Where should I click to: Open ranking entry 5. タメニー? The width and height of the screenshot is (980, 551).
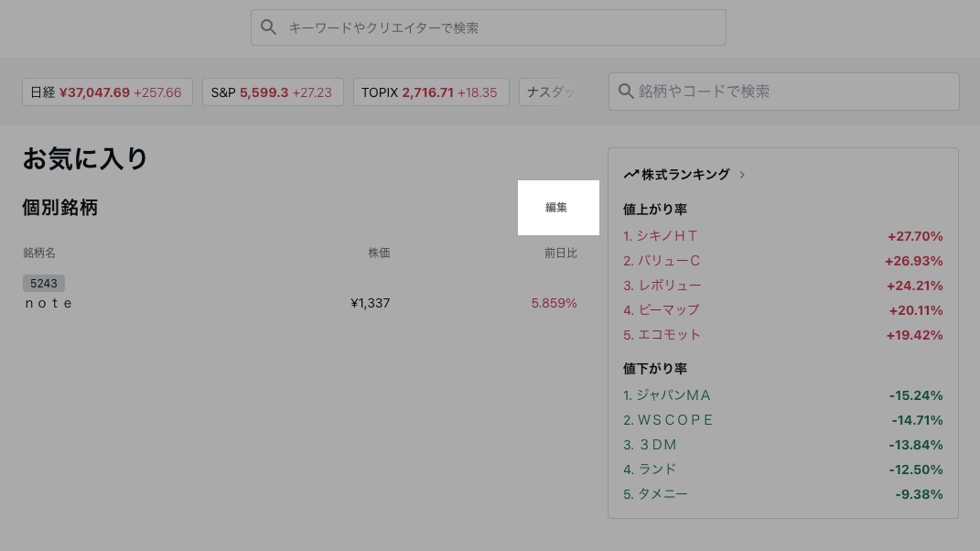click(656, 494)
